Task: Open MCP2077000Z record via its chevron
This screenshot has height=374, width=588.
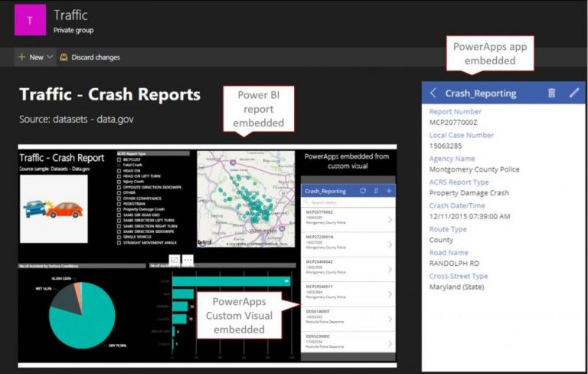Action: 390,220
